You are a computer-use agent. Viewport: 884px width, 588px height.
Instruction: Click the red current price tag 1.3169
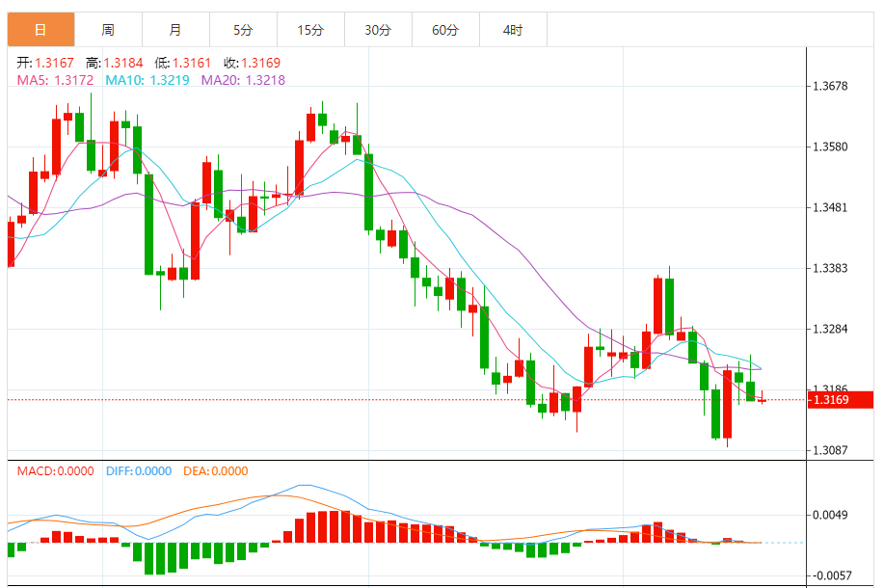coord(841,400)
